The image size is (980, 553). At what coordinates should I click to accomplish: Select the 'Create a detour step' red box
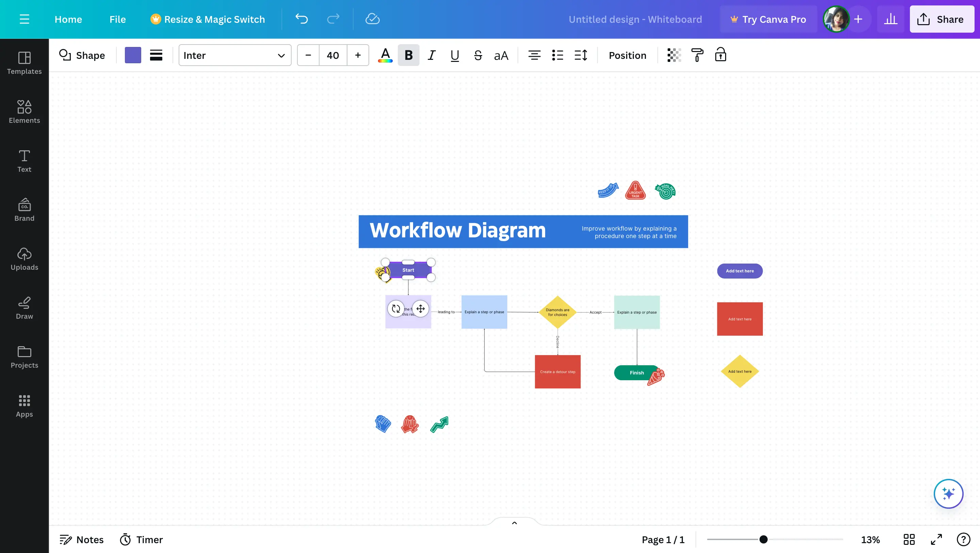pos(557,372)
